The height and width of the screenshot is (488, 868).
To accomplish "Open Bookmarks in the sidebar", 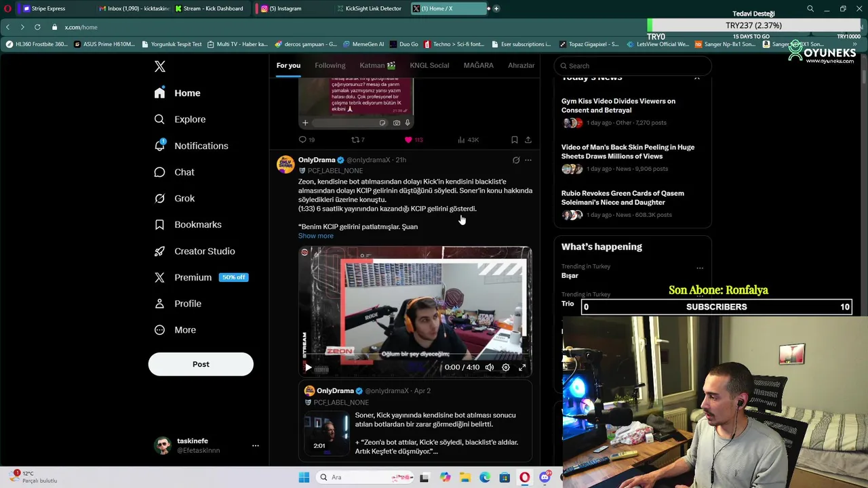I will coord(188,224).
